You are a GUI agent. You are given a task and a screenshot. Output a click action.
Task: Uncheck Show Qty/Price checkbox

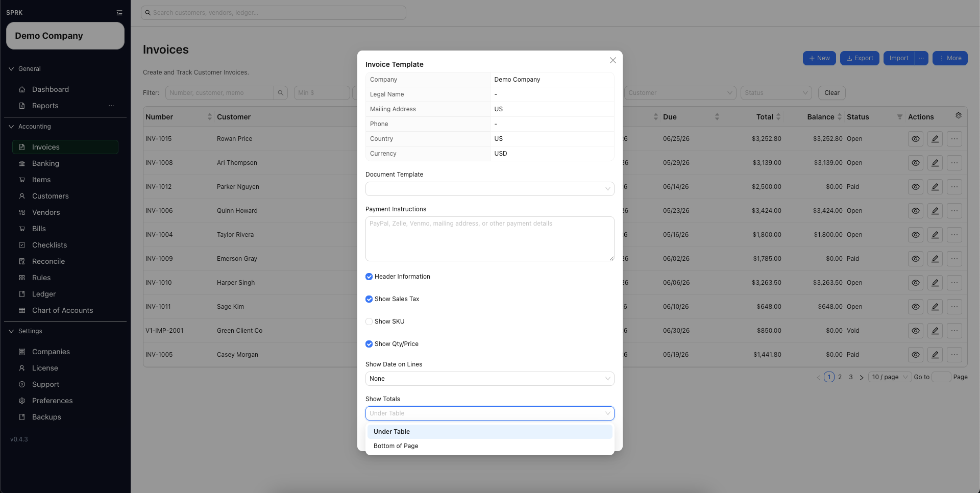click(x=369, y=344)
